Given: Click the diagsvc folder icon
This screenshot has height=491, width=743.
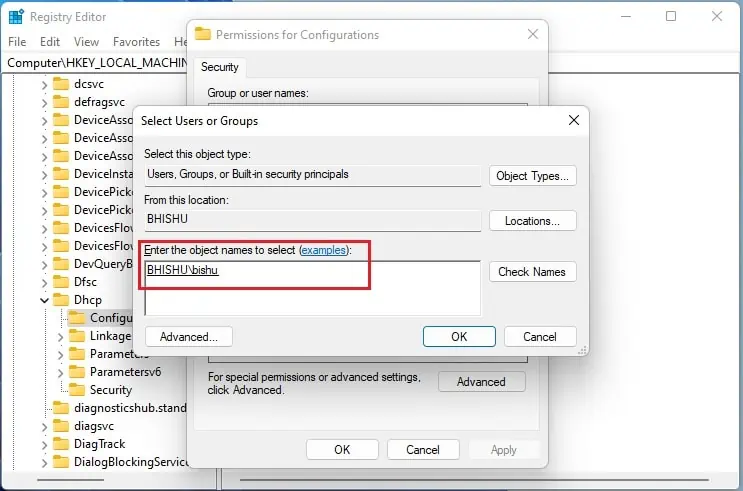Looking at the screenshot, I should (61, 426).
